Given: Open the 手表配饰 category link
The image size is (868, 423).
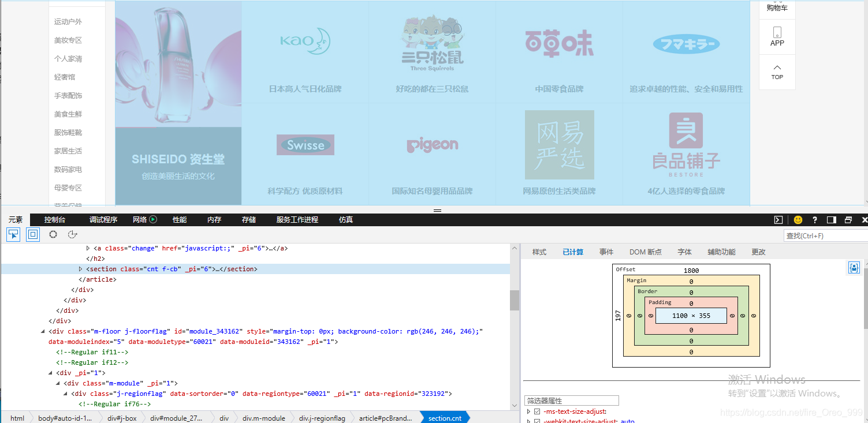Looking at the screenshot, I should 68,96.
